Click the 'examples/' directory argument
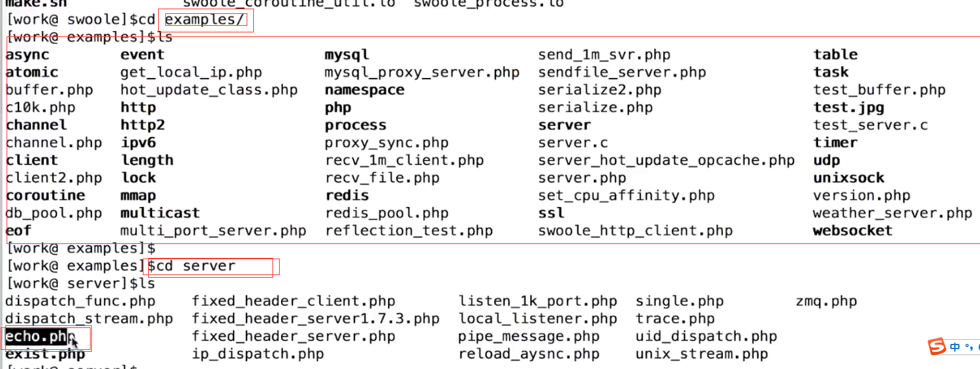This screenshot has width=980, height=369. [x=204, y=20]
